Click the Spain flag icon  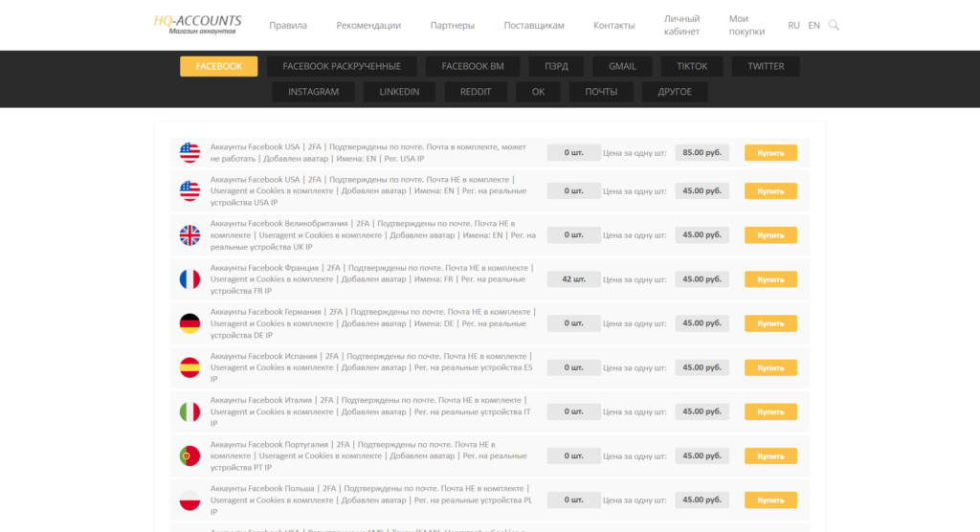[190, 367]
